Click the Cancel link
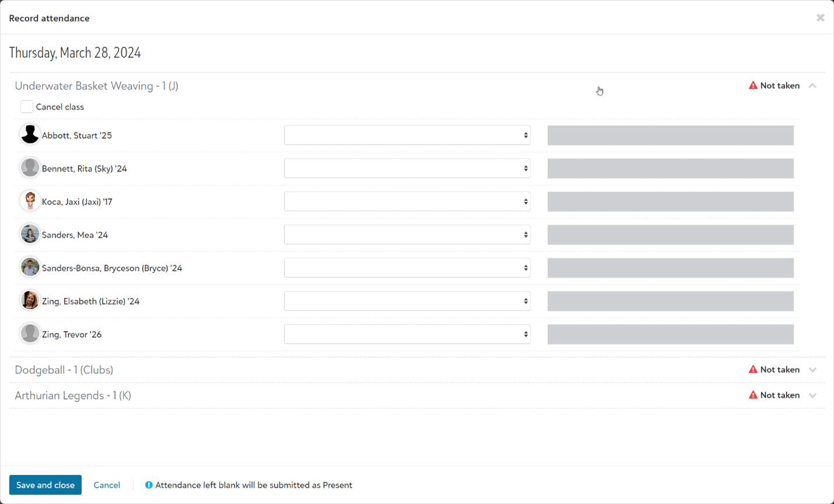The width and height of the screenshot is (834, 504). pos(107,485)
